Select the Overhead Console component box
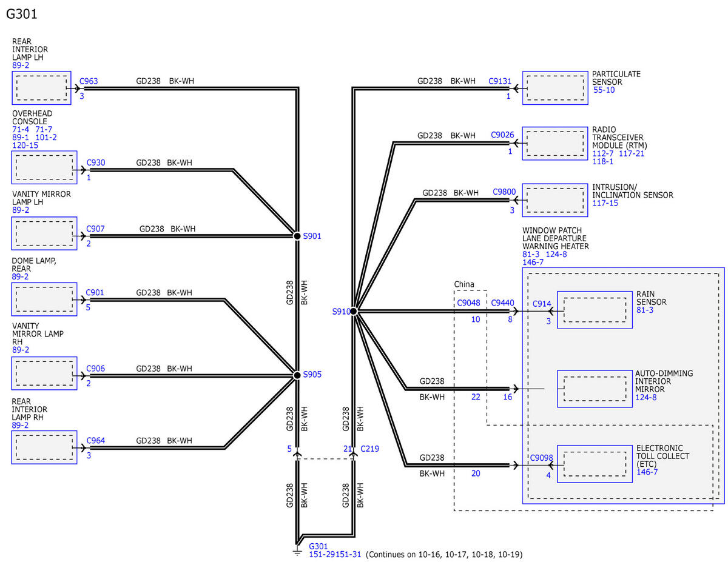Viewport: 728px width, 562px height. click(45, 167)
